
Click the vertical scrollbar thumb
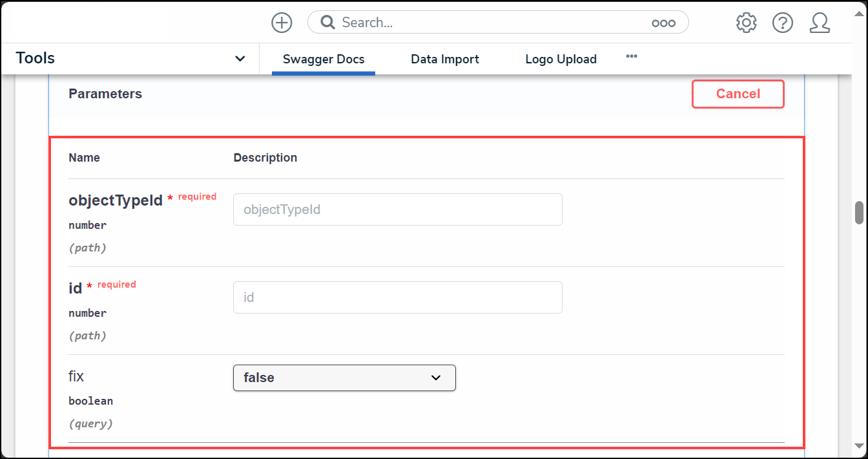click(859, 213)
